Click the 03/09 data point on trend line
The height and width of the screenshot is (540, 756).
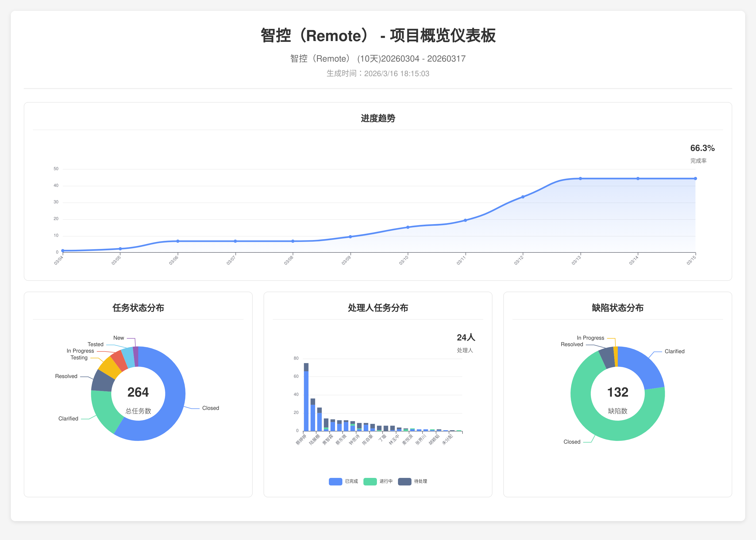(x=350, y=237)
